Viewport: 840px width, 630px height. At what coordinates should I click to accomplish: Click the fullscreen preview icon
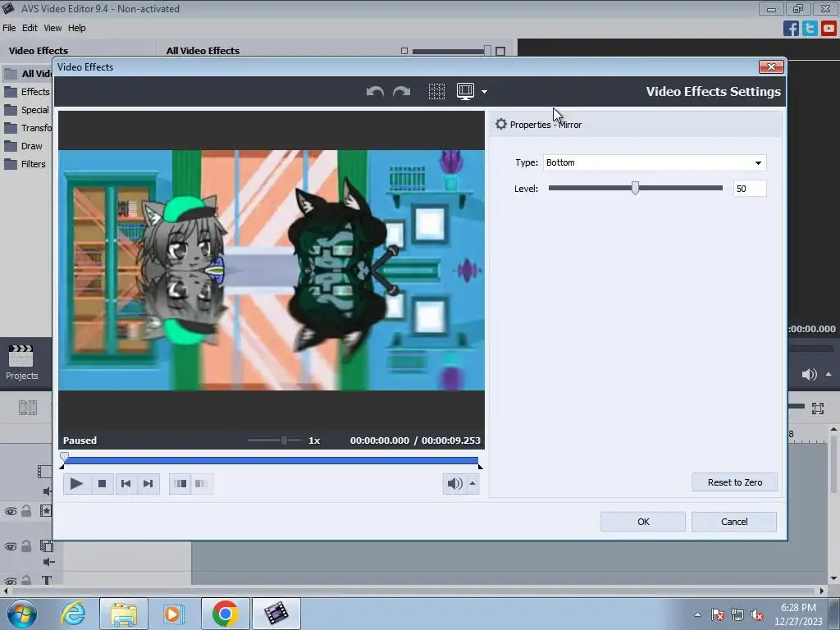coord(818,409)
